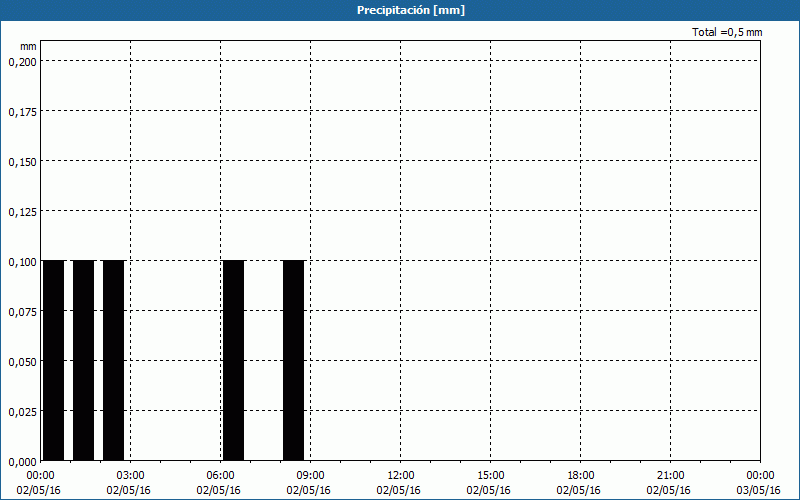Click the "18:00" time label on the x-axis
The height and width of the screenshot is (500, 800).
point(580,476)
